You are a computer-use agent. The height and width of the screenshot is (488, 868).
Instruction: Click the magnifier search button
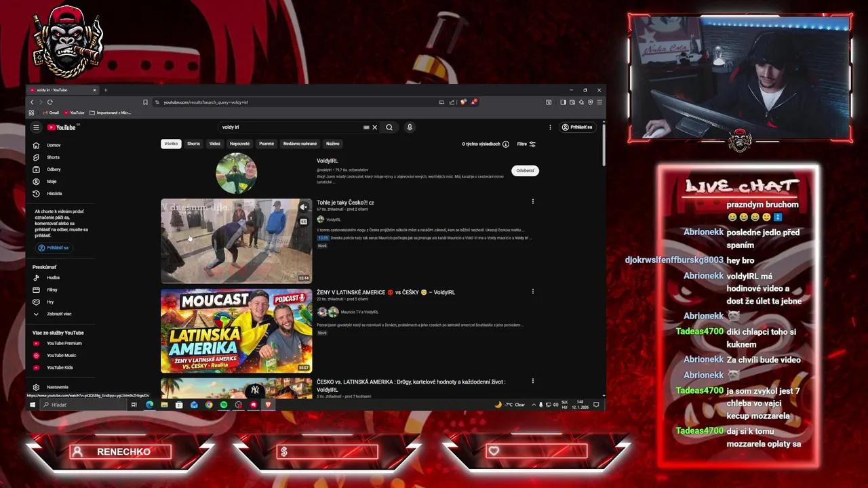click(389, 127)
